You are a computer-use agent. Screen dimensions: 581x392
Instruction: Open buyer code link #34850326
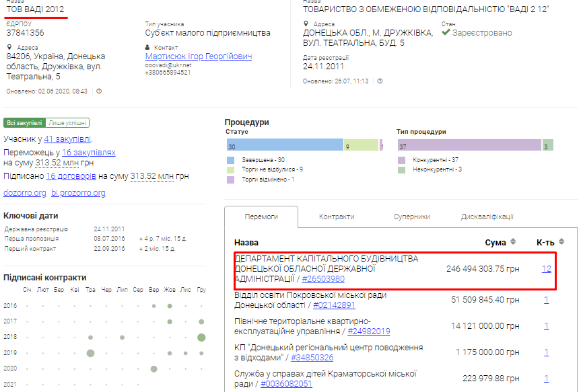click(x=312, y=358)
